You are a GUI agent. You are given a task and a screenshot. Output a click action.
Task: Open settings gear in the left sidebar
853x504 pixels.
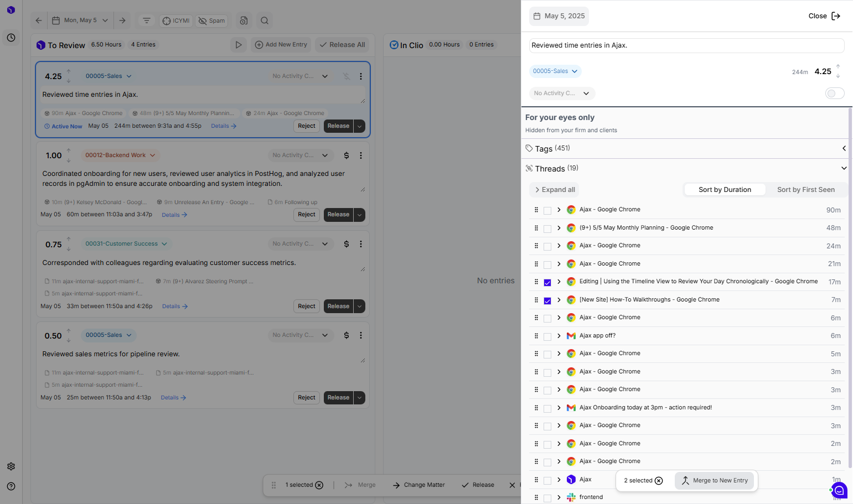[11, 466]
